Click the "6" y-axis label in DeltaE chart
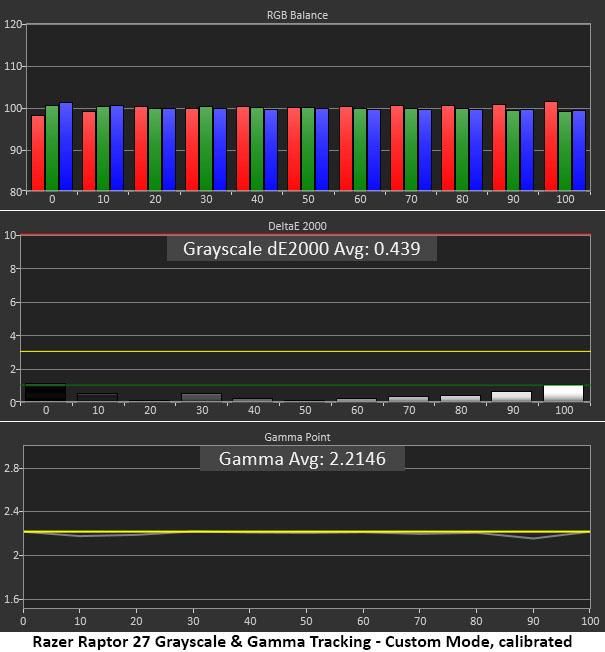This screenshot has height=652, width=605. point(13,302)
